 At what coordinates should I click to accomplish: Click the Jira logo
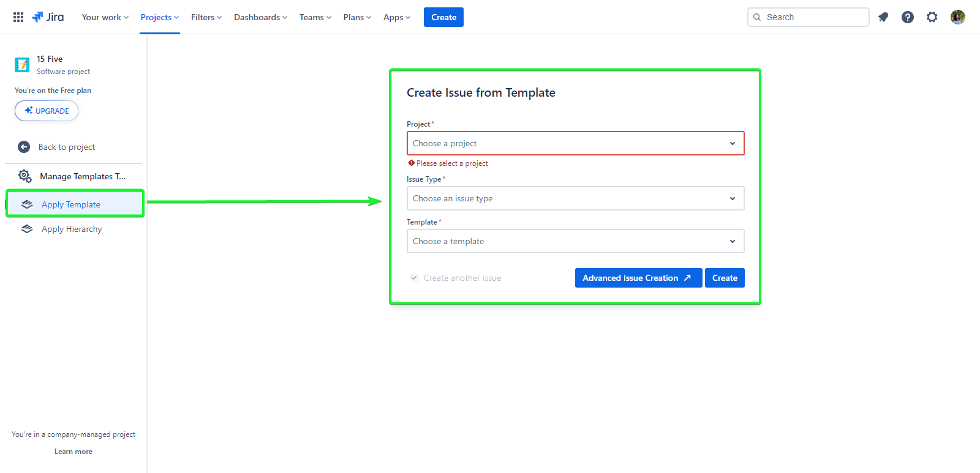(48, 17)
